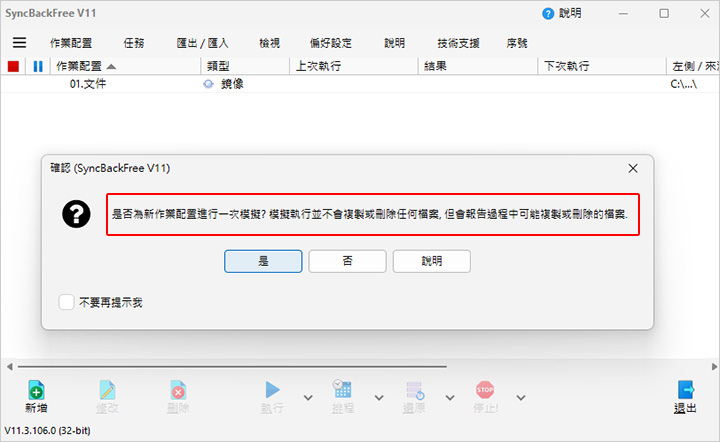Screen dimensions: 720x442
Task: Click the 停止 stop sign icon
Action: point(485,390)
